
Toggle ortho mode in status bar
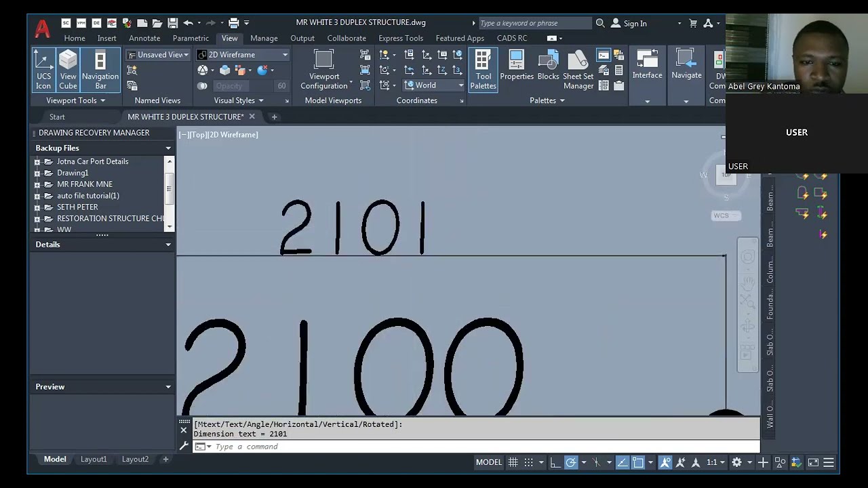pyautogui.click(x=555, y=462)
